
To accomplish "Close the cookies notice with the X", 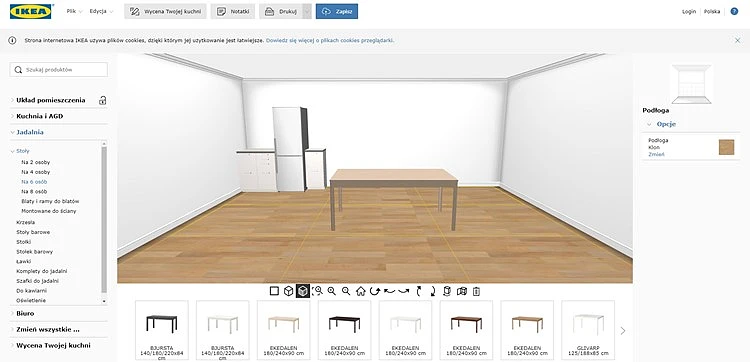I will coord(738,41).
